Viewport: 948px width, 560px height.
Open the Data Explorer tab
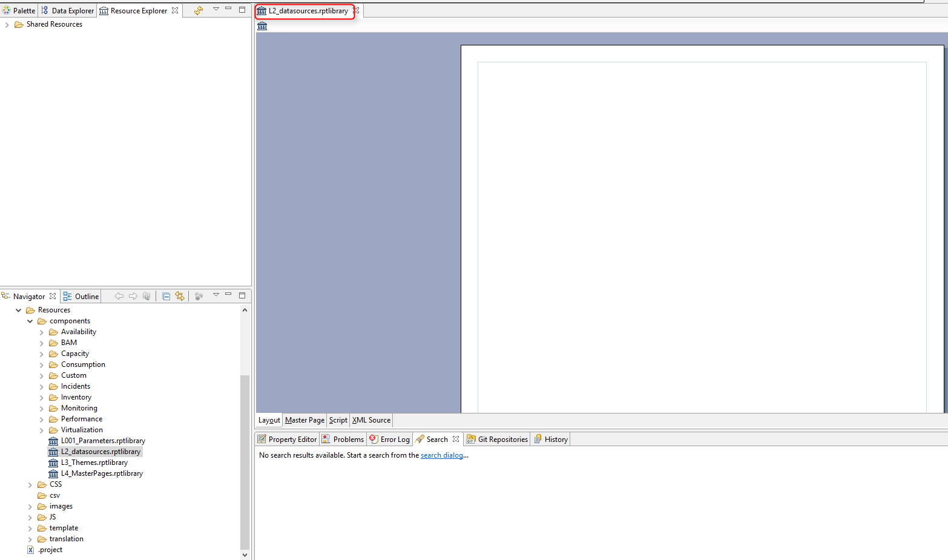click(67, 10)
